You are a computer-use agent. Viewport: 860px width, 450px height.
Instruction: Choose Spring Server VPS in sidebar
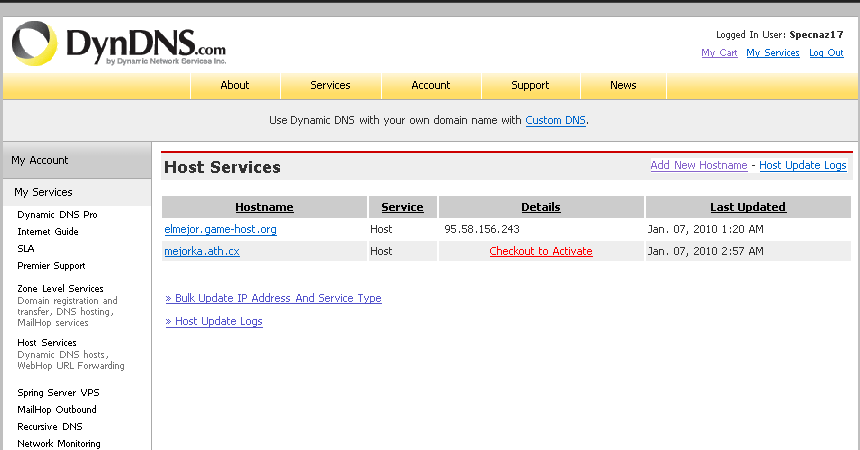point(58,393)
